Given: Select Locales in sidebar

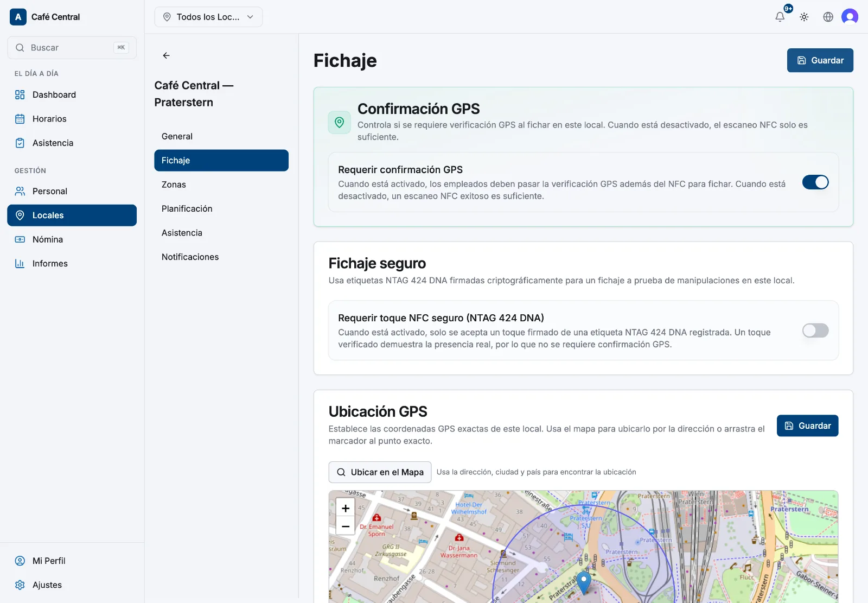Looking at the screenshot, I should (72, 215).
